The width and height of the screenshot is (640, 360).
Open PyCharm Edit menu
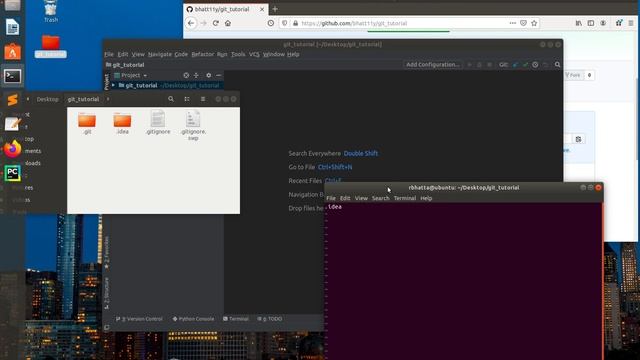123,54
